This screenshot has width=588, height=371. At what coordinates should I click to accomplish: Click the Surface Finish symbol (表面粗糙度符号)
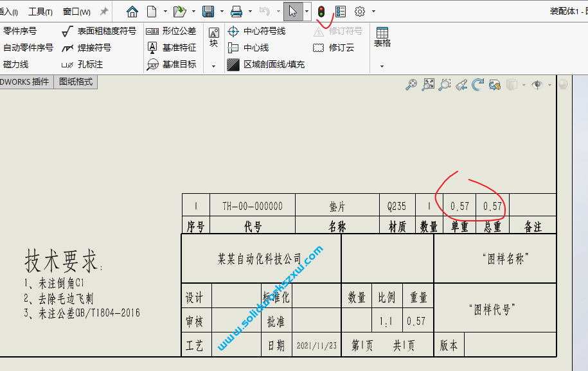tap(99, 31)
